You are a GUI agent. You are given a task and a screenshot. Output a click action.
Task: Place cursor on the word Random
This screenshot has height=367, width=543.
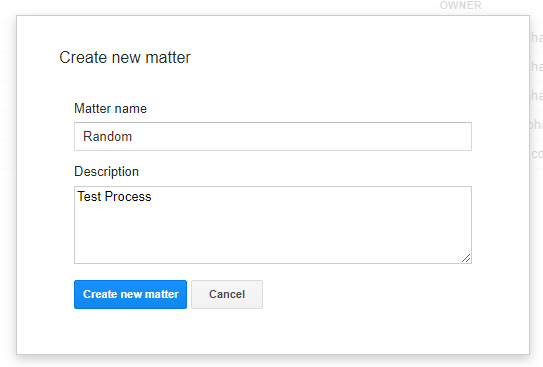(x=107, y=136)
